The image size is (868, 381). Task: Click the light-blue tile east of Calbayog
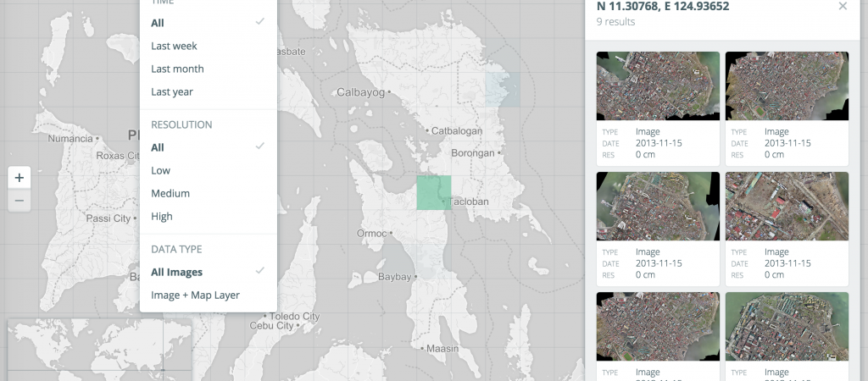[503, 89]
